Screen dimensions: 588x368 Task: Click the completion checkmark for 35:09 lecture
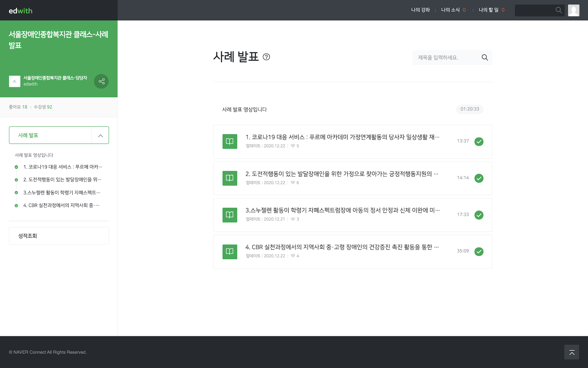(x=479, y=251)
